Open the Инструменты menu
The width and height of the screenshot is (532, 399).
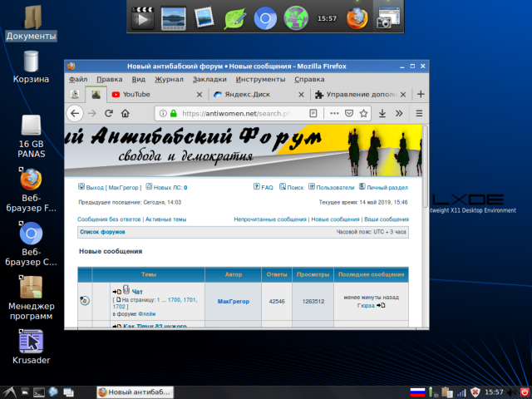(x=260, y=80)
